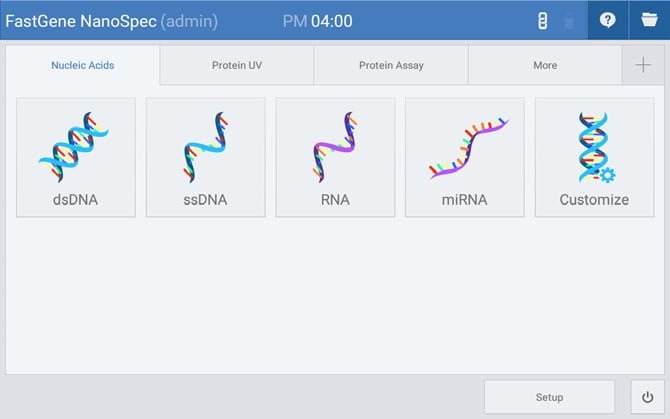670x419 pixels.
Task: Click the faint icon beside the link icon
Action: coord(569,21)
